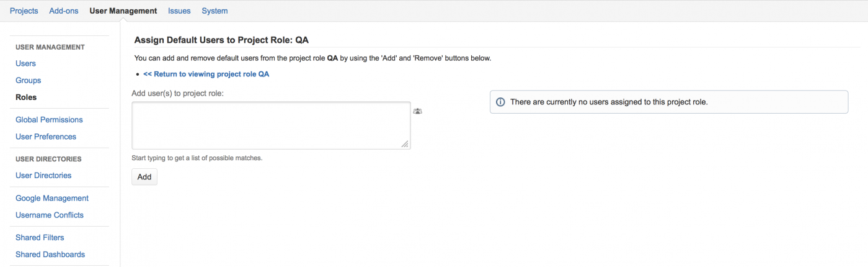This screenshot has width=868, height=267.
Task: Open Groups in the sidebar
Action: [28, 80]
